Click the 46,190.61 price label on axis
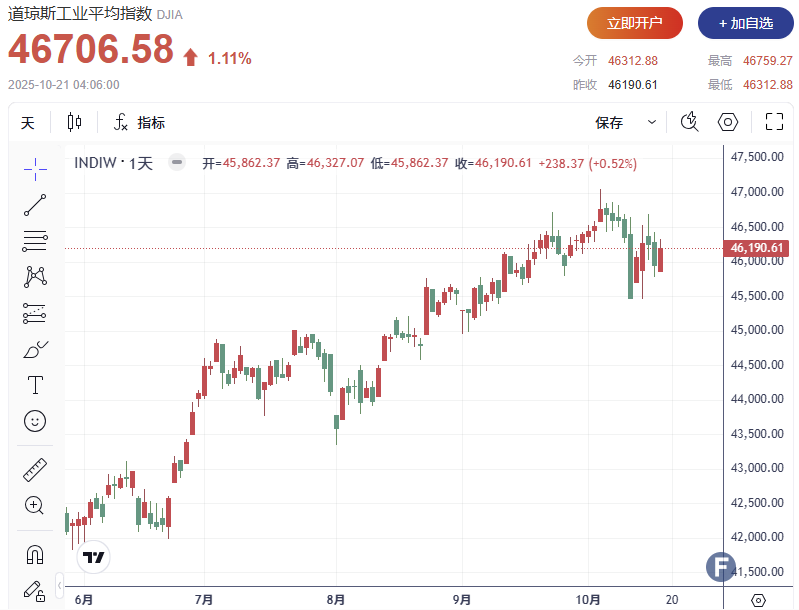Screen dimensions: 799x610 (756, 248)
